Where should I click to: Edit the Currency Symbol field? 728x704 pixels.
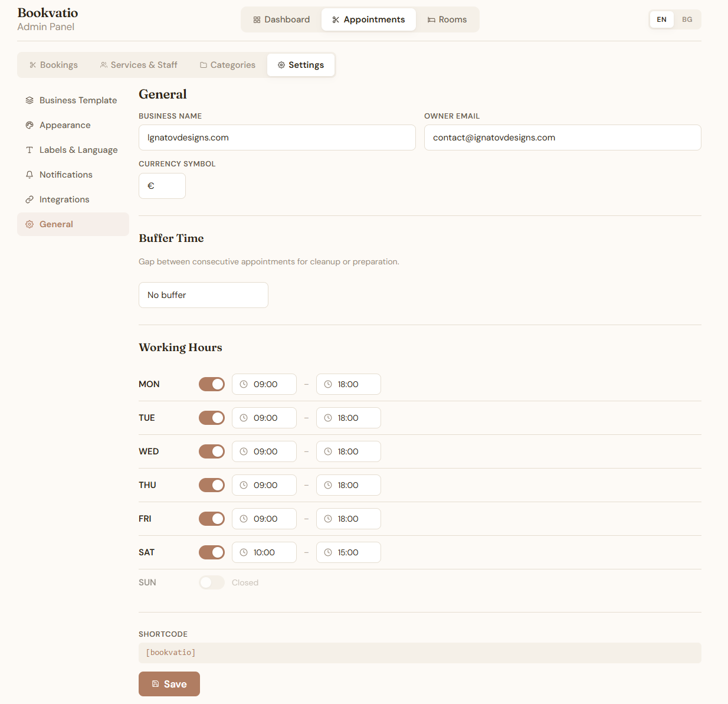162,186
